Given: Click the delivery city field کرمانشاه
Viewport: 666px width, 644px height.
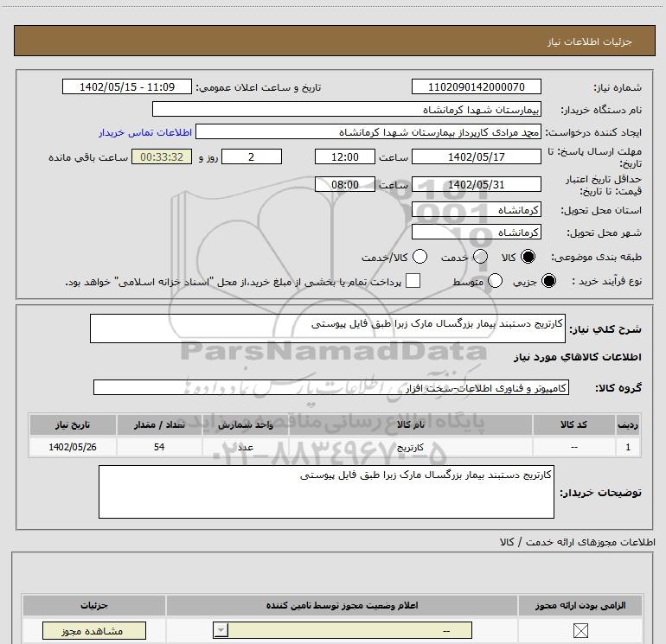Looking at the screenshot, I should tap(476, 233).
